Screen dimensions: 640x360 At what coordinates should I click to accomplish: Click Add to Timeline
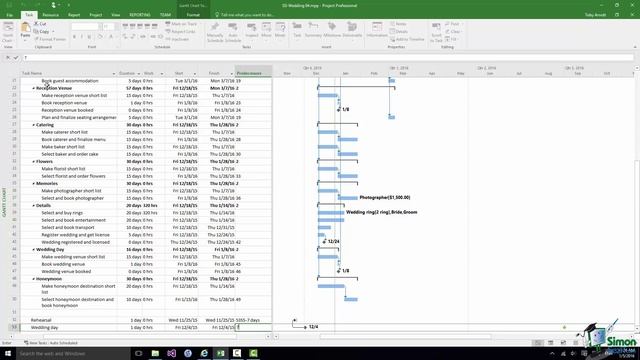pos(407,39)
